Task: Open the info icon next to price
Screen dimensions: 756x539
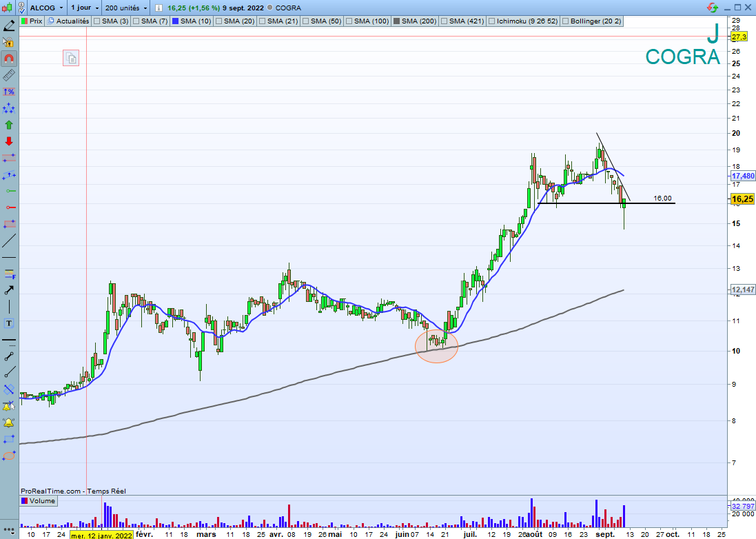Action: point(159,8)
